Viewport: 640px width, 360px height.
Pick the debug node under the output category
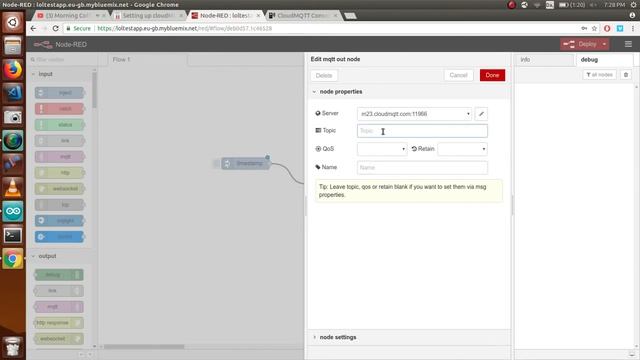[59, 275]
